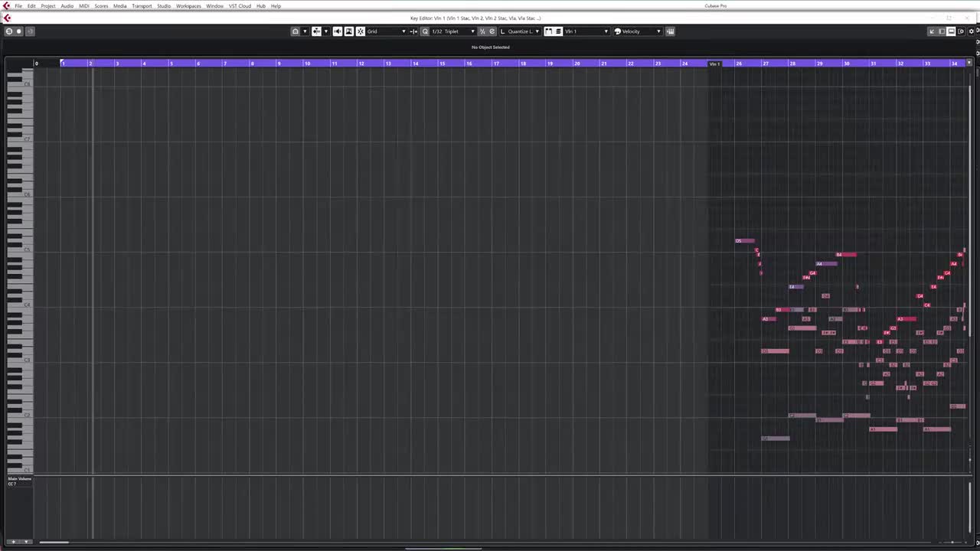This screenshot has height=551, width=980.
Task: Toggle the Snap on/off icon
Action: click(361, 31)
